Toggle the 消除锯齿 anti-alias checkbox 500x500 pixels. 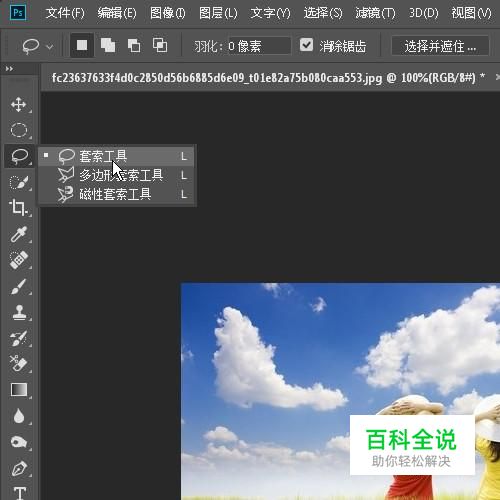(x=306, y=45)
